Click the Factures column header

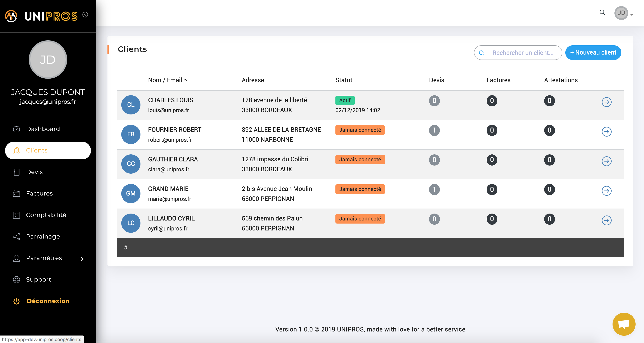[498, 80]
